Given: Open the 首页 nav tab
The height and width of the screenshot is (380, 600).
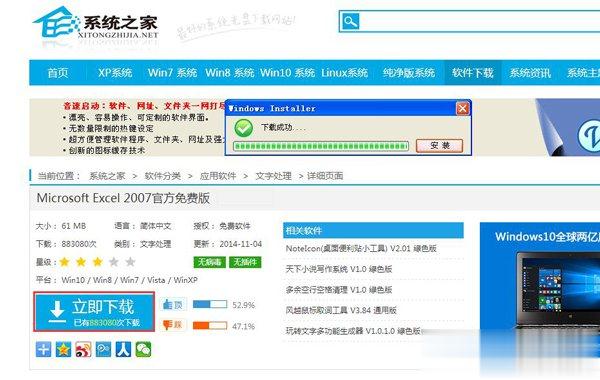Looking at the screenshot, I should [x=58, y=73].
